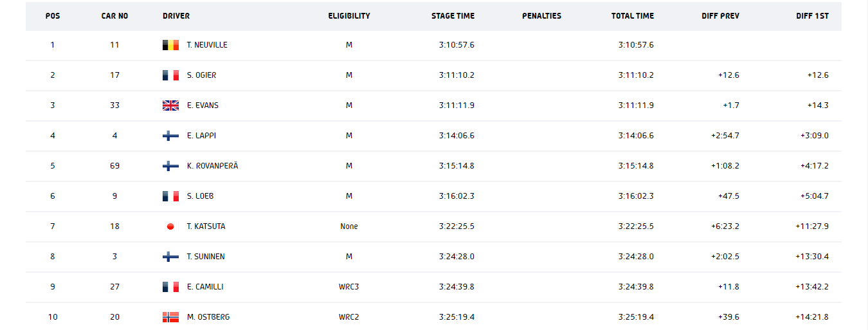Click the ELIGIBILITY column header
This screenshot has height=330, width=868.
click(x=349, y=16)
